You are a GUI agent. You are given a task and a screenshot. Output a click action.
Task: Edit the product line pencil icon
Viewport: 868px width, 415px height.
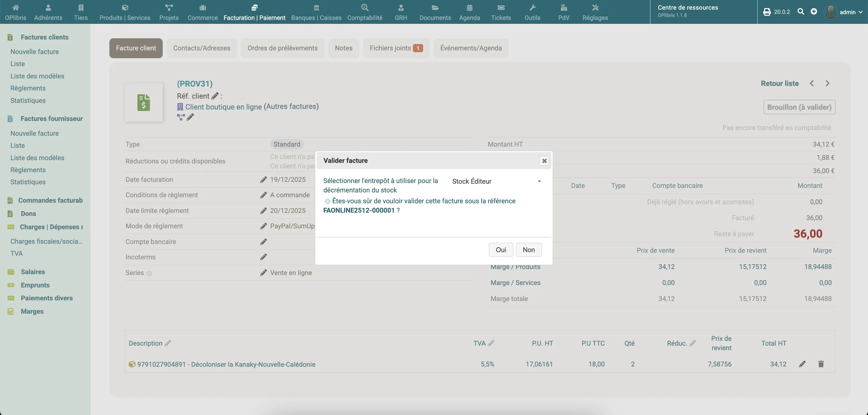coord(802,364)
